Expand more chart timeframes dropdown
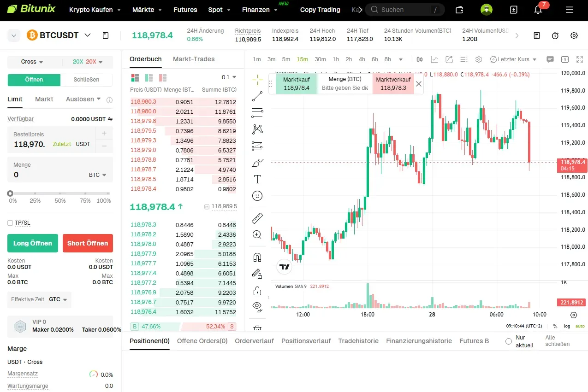This screenshot has height=392, width=588. coord(401,59)
